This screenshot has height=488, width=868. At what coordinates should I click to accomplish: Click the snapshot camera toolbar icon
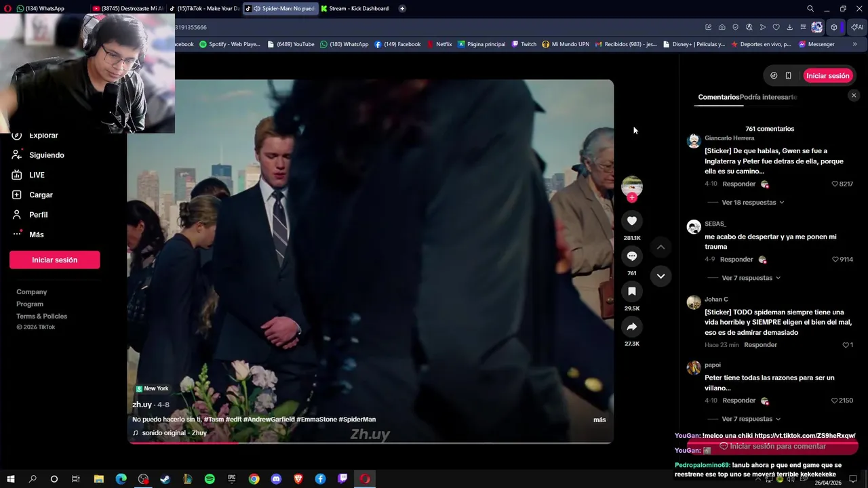point(722,27)
